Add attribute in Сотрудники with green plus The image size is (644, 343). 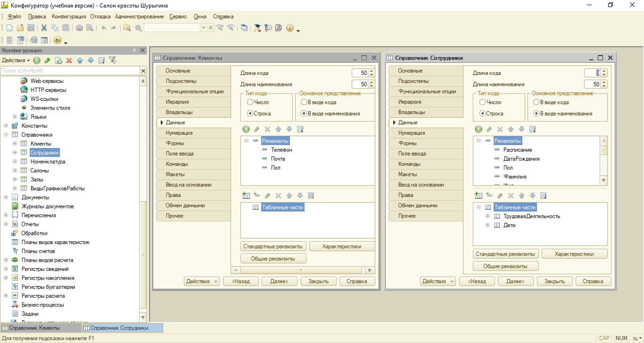pos(479,129)
